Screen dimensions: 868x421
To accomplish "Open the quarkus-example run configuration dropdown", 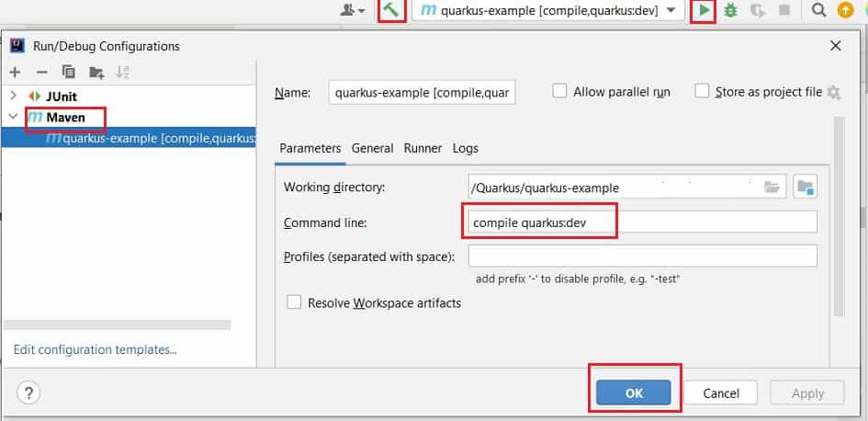I will tap(548, 10).
